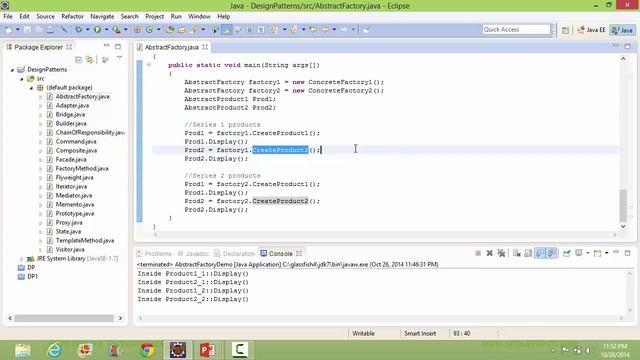The height and width of the screenshot is (360, 640).
Task: Expand the JRE System Library node
Action: point(21,259)
